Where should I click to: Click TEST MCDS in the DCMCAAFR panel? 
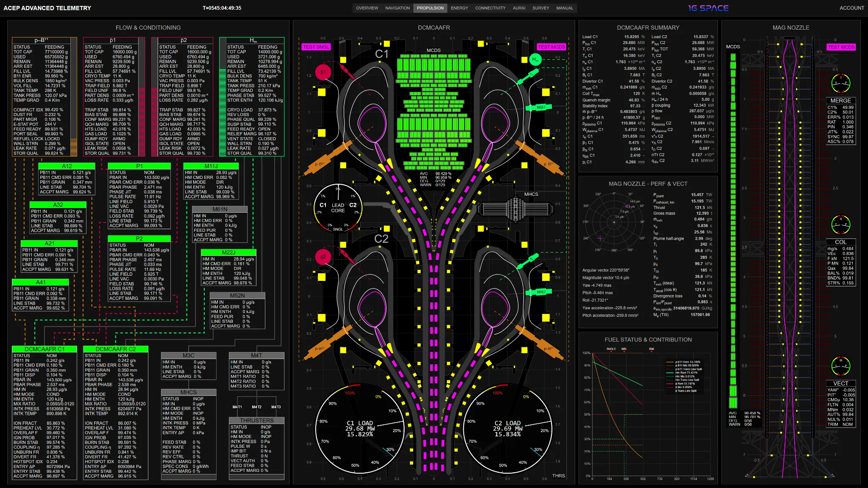[x=551, y=47]
